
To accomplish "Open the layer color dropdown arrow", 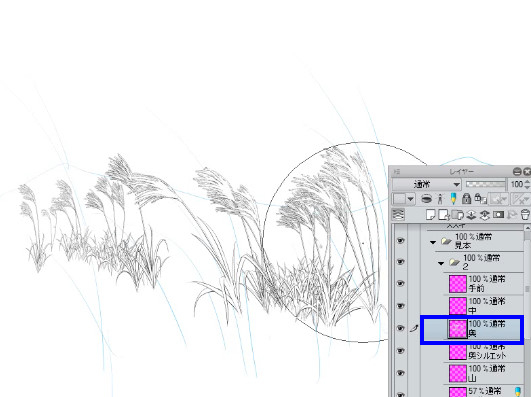I will point(410,199).
